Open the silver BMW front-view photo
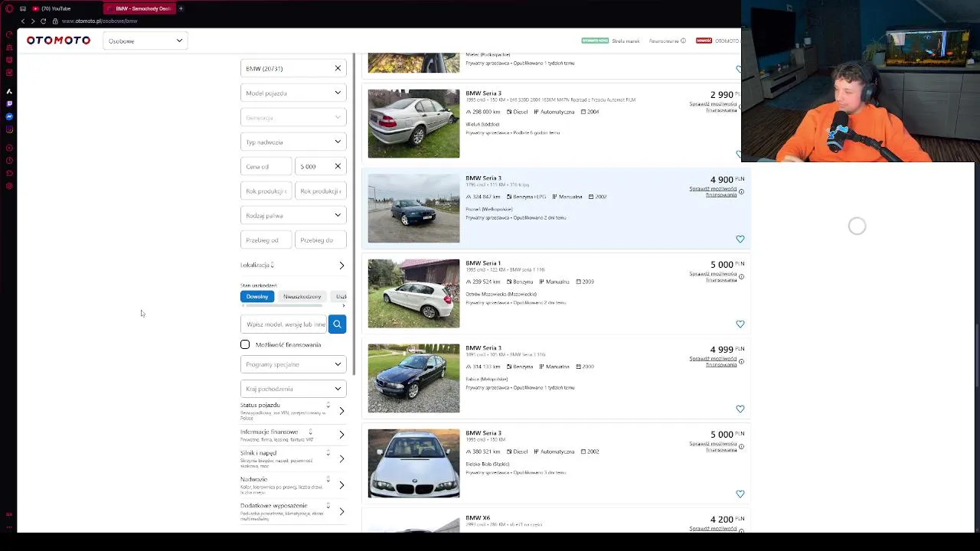 click(413, 463)
